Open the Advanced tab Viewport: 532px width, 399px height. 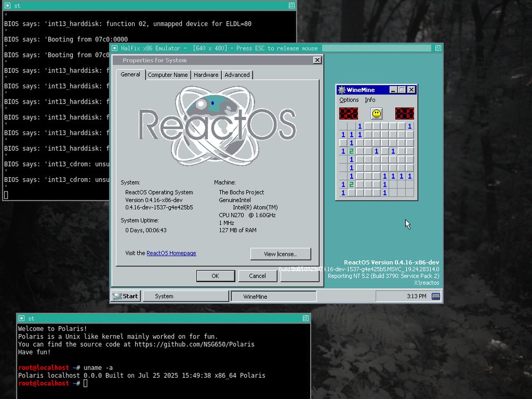pyautogui.click(x=237, y=75)
